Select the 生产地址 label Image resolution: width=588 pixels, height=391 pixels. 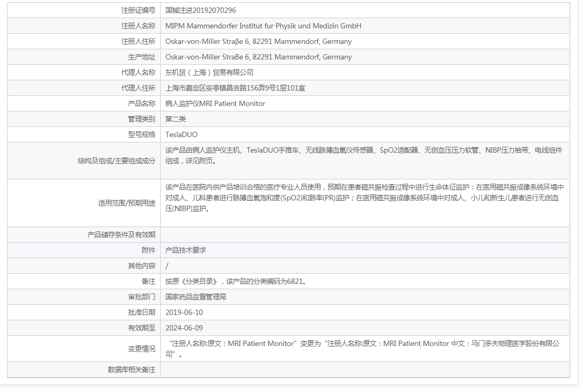click(142, 57)
